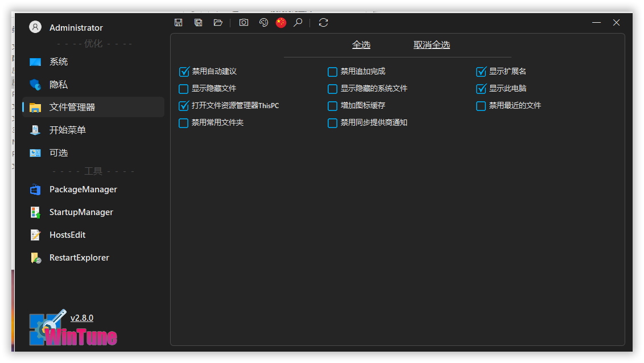This screenshot has width=644, height=363.
Task: Open a file with the folder icon
Action: pyautogui.click(x=218, y=23)
